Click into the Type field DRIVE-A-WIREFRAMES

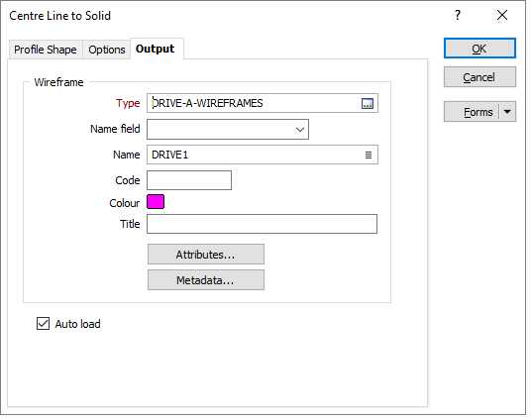(x=254, y=103)
